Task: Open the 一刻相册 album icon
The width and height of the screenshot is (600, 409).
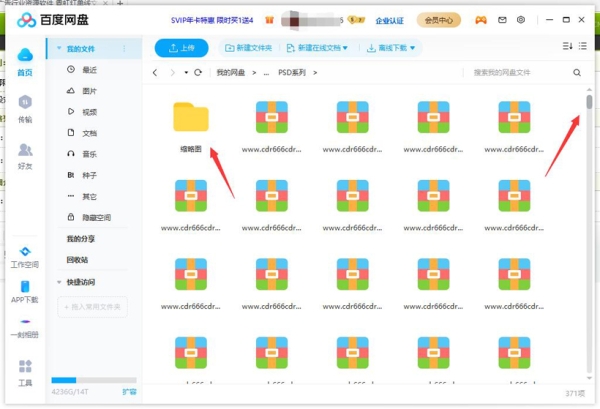Action: coord(25,321)
